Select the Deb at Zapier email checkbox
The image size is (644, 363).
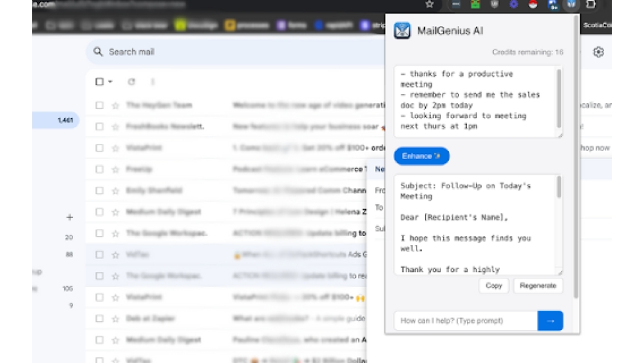pos(99,319)
